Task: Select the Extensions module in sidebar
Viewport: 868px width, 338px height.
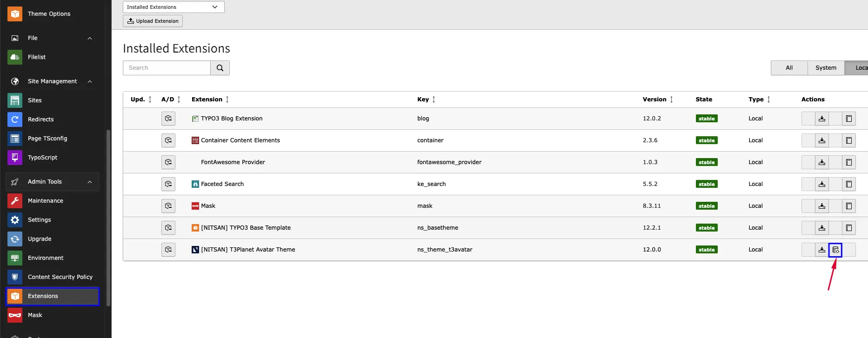Action: click(52, 296)
